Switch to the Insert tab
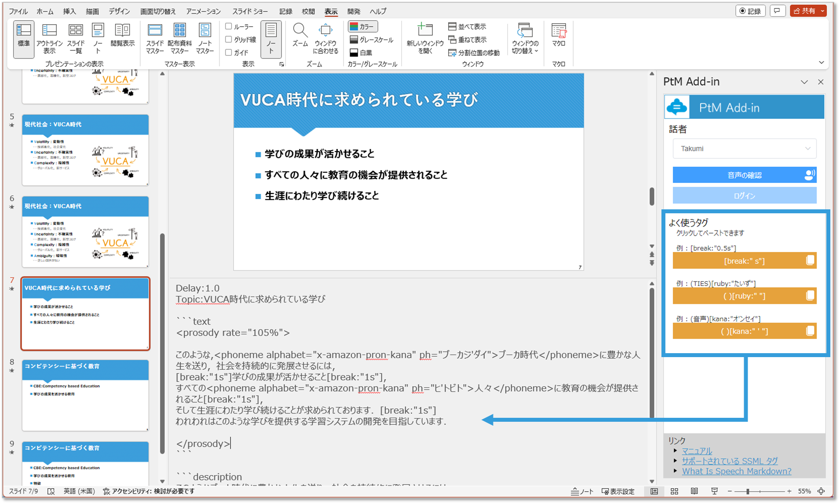840x504 pixels. 69,11
